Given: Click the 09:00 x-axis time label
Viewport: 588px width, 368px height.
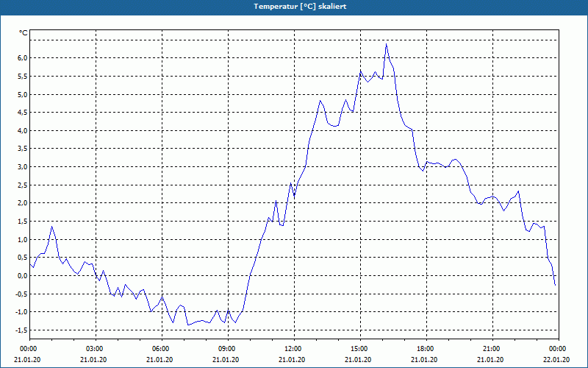Looking at the screenshot, I should point(228,349).
